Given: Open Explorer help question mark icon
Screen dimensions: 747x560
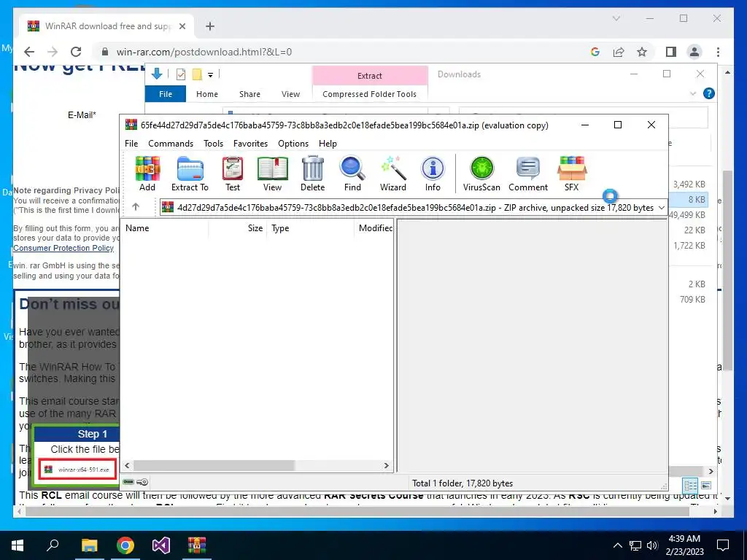Looking at the screenshot, I should [708, 93].
